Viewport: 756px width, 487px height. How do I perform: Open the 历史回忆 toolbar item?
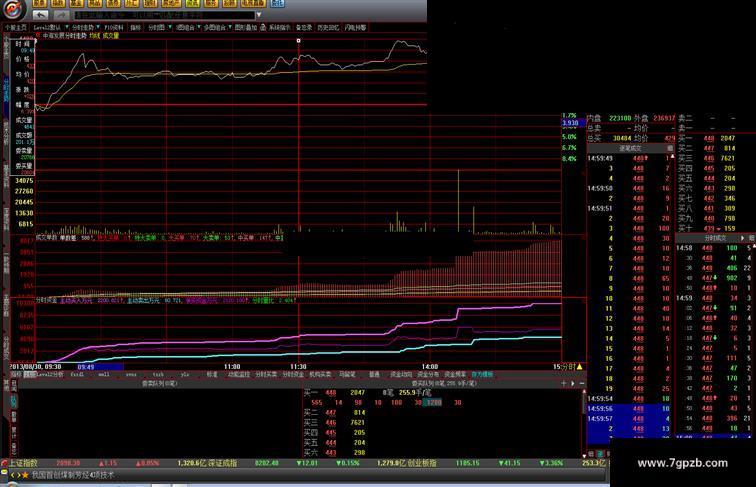[x=328, y=27]
